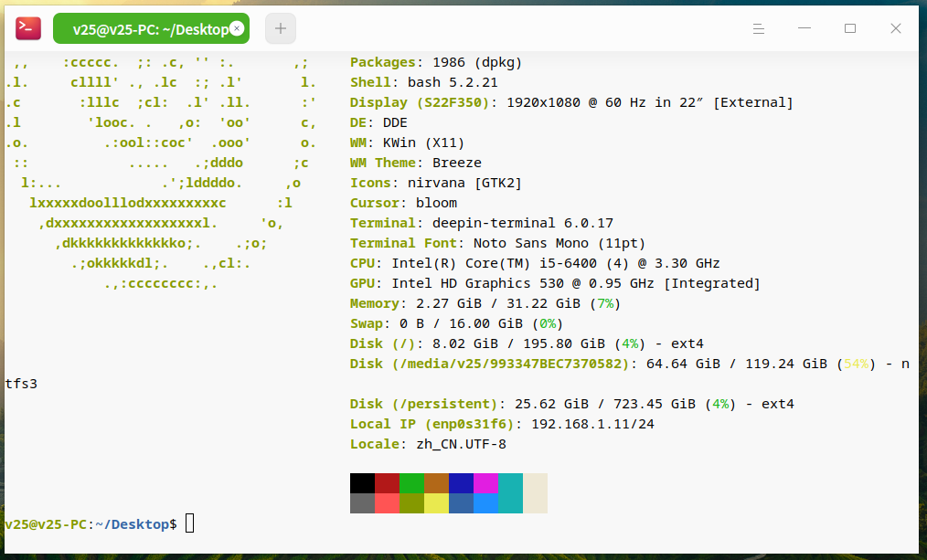This screenshot has width=927, height=560.
Task: Click the "8.02 GiB / 195.80 GiB" disk value
Action: (518, 343)
